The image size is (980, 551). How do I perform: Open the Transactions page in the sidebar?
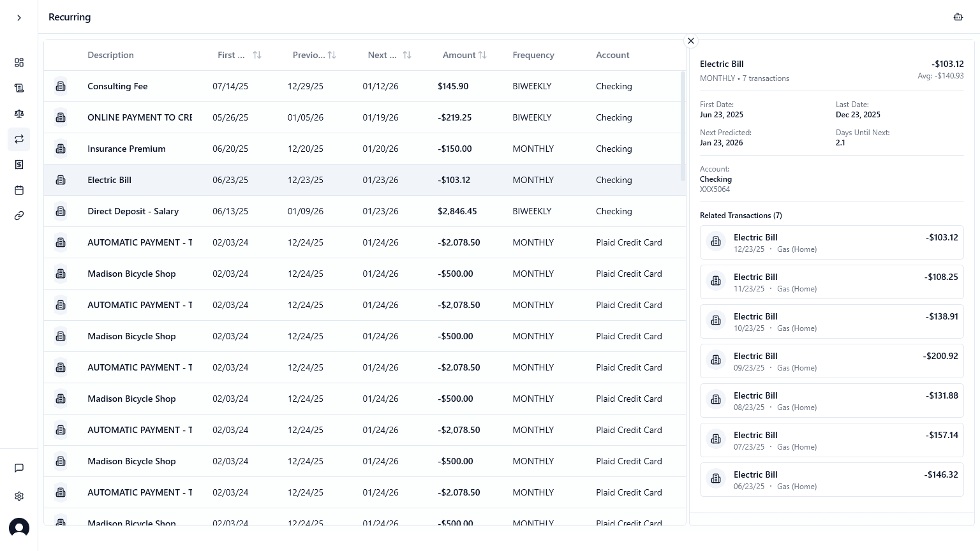pos(19,88)
